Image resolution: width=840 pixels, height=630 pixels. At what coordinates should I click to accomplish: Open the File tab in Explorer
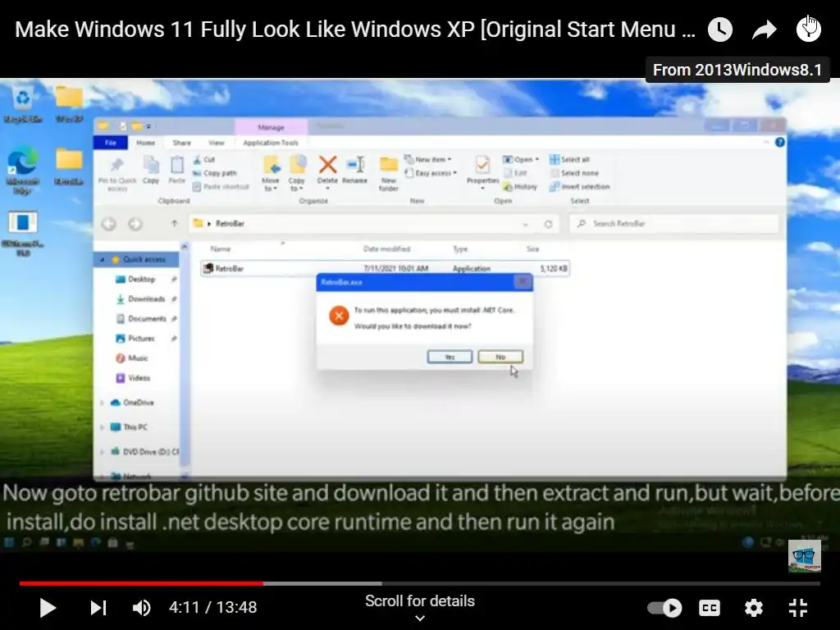tap(111, 143)
